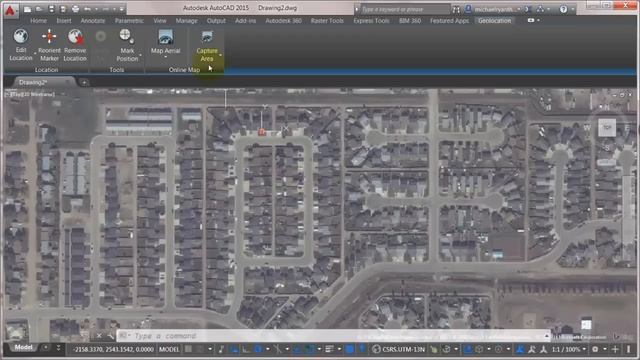640x360 pixels.
Task: Open the Quick Access Toolbar customize dropdown
Action: click(121, 9)
